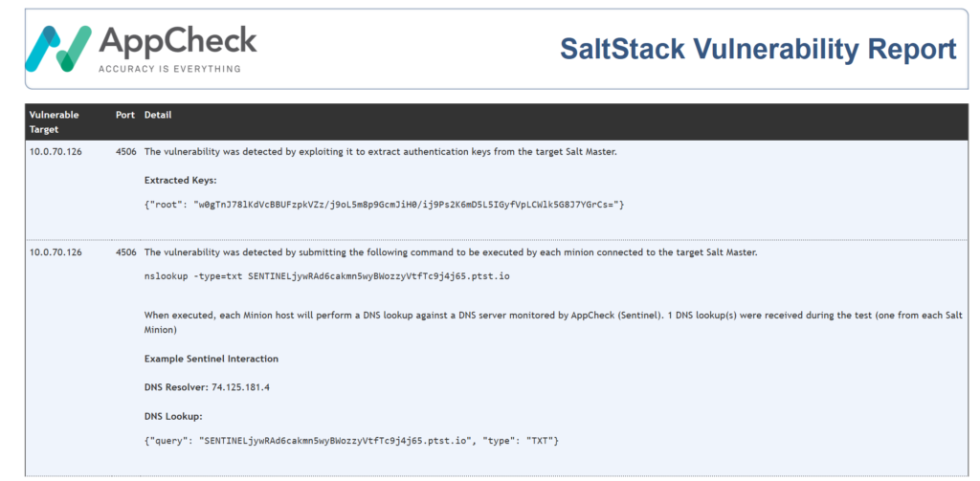Screen dimensions: 980x481
Task: Click port 4506 in the second row
Action: [125, 252]
